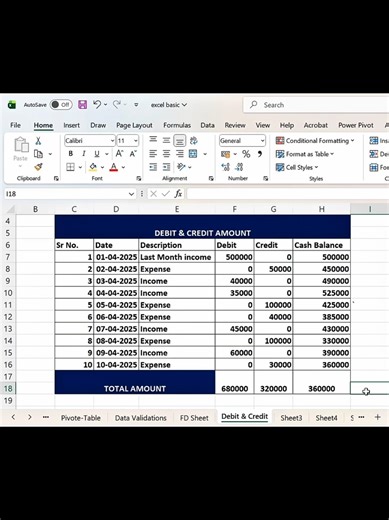Click the Copy icon

click(x=38, y=154)
